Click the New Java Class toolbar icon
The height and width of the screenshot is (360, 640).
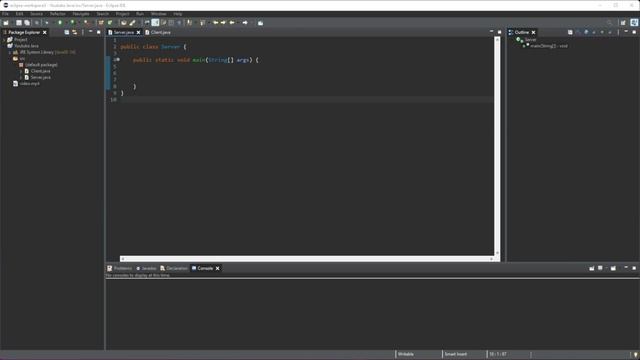pos(110,23)
